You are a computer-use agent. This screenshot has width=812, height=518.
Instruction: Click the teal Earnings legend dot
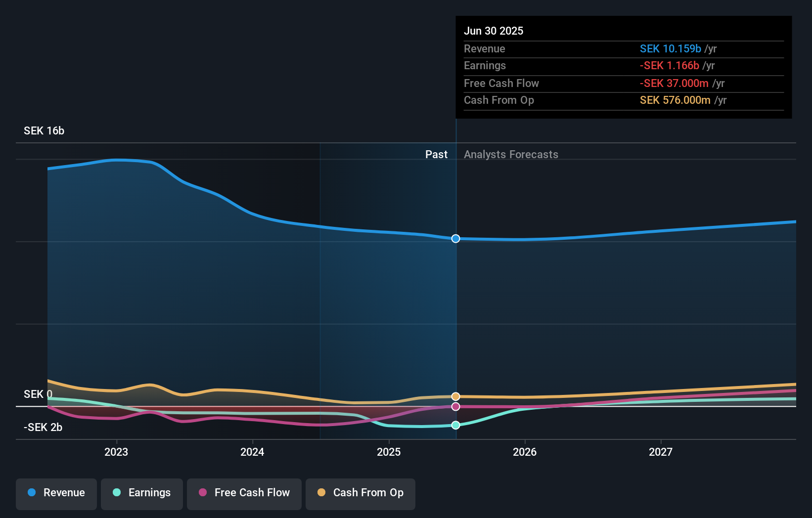(x=116, y=493)
